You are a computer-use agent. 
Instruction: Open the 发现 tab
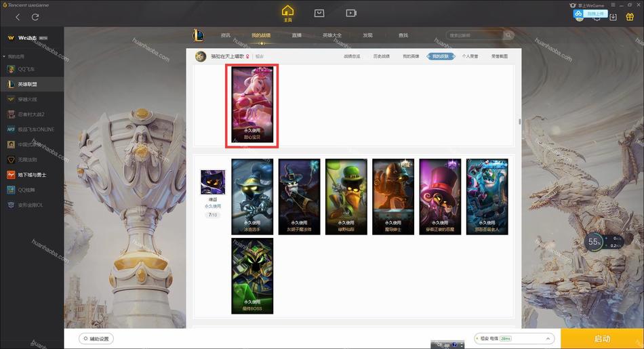pyautogui.click(x=367, y=35)
